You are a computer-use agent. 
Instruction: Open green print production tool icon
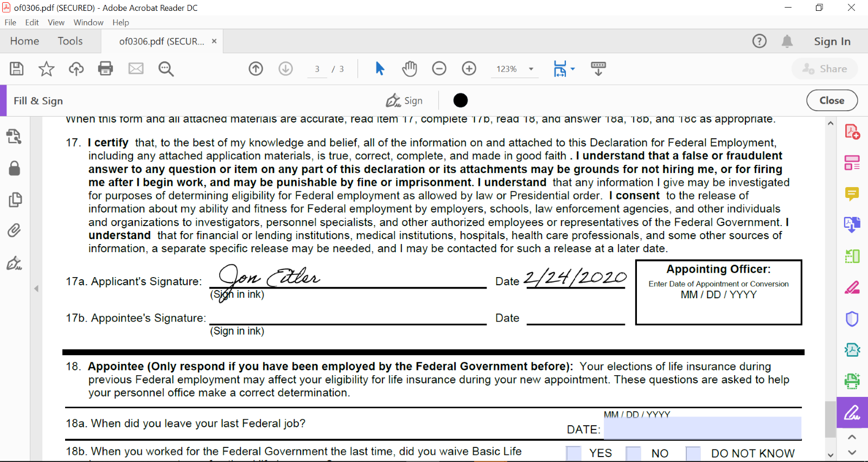(x=852, y=381)
